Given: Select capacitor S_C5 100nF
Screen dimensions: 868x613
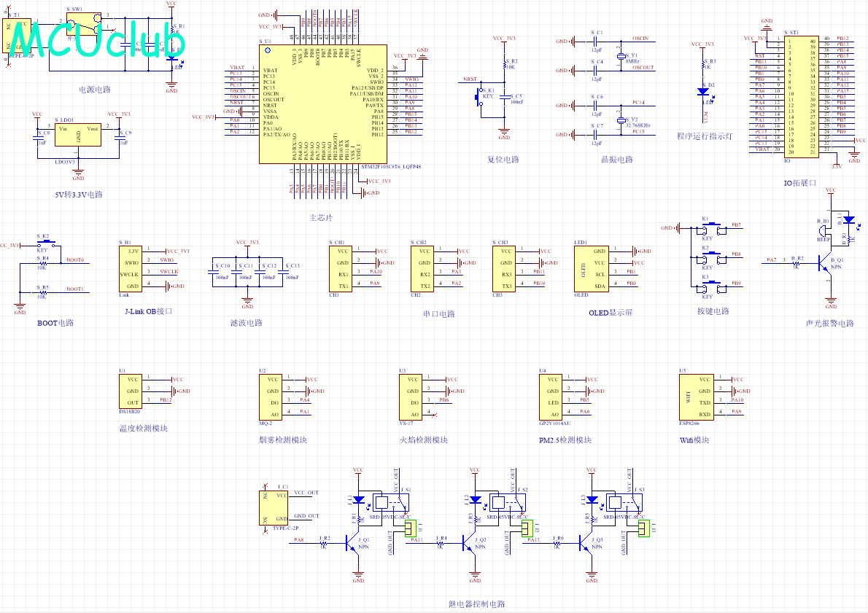Looking at the screenshot, I should click(505, 97).
